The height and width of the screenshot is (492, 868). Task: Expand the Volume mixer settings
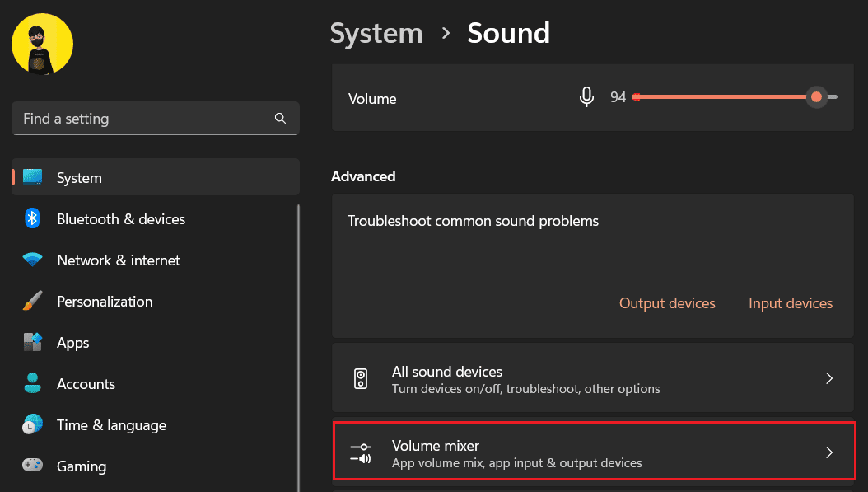[x=593, y=452]
